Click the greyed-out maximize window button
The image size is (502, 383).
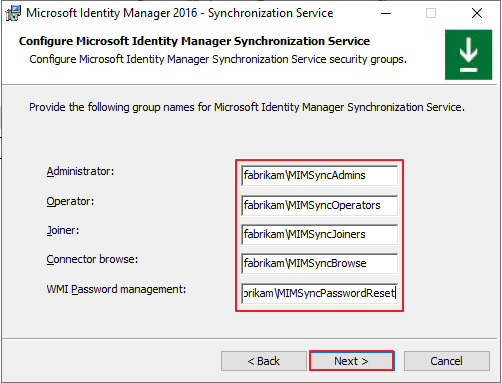pyautogui.click(x=431, y=13)
